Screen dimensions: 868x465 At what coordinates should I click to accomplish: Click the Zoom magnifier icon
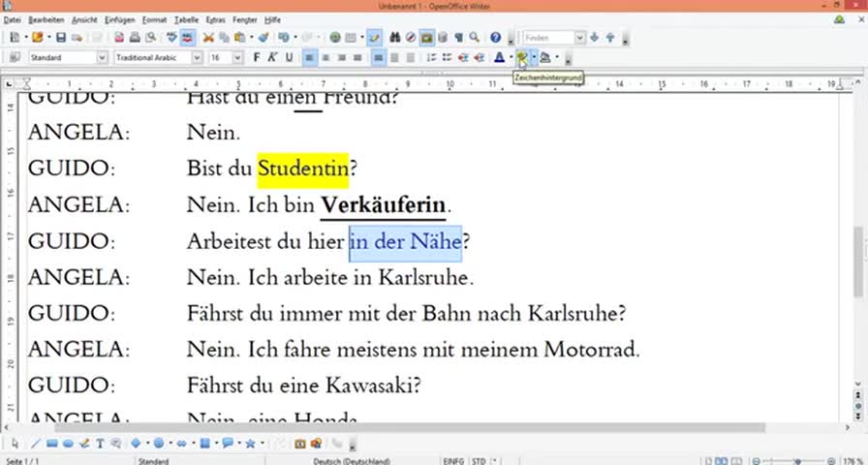click(475, 38)
